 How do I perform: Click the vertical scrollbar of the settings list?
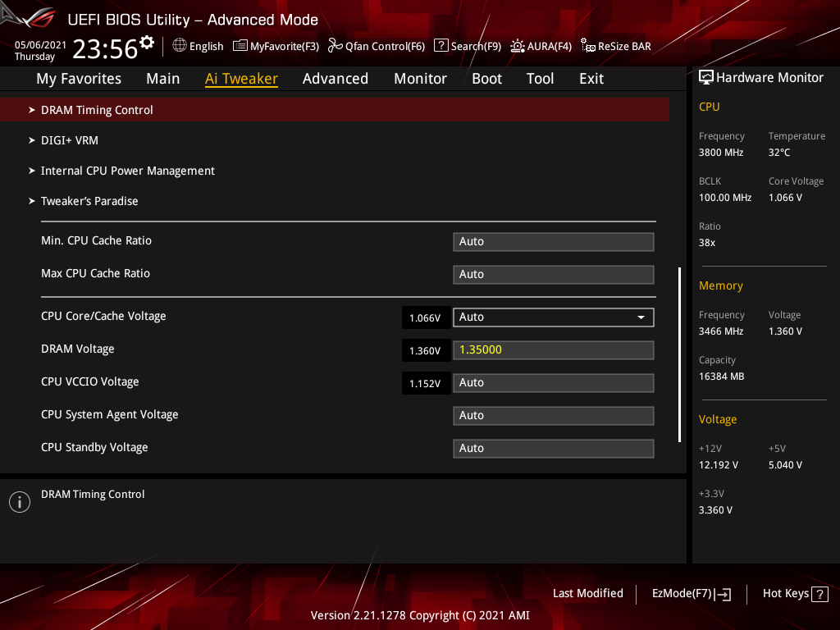679,354
